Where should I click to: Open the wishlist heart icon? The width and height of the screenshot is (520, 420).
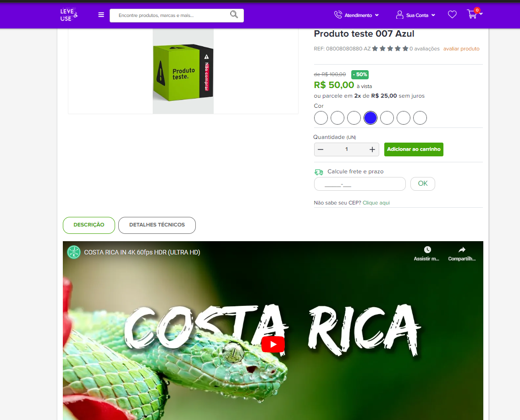point(452,15)
